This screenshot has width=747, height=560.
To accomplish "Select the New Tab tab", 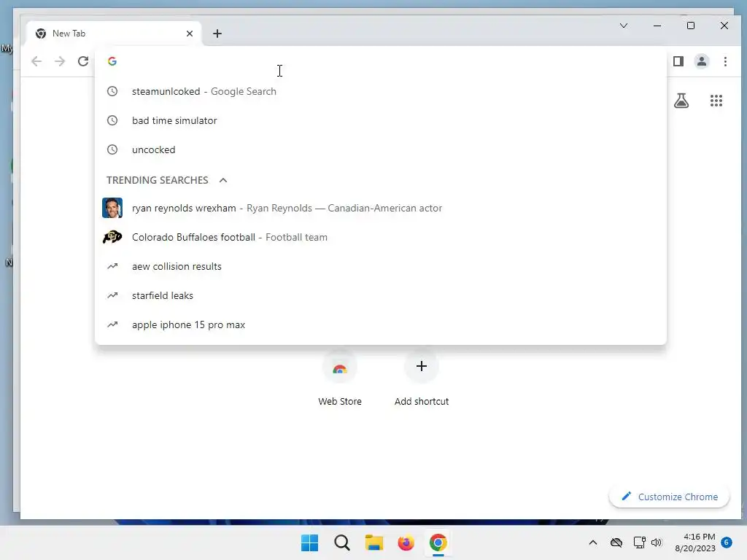I will (114, 34).
